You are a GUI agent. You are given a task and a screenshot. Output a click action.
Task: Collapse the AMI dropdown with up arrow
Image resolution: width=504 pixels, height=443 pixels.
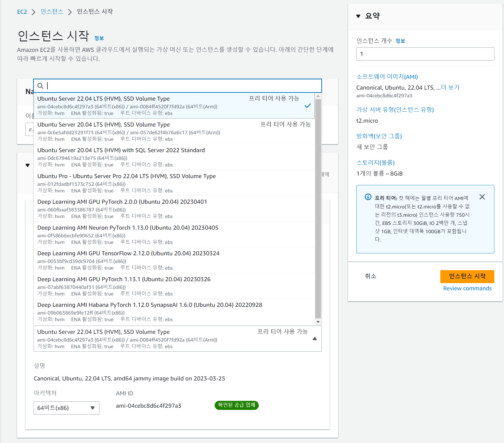315,339
